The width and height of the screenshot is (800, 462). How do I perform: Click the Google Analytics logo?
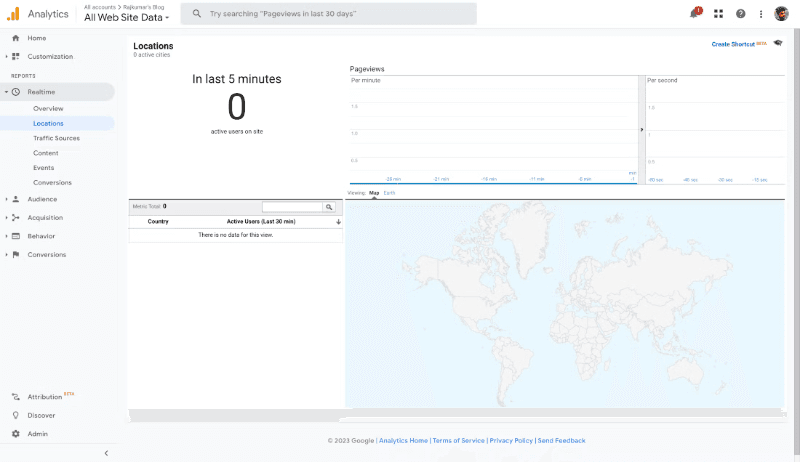[x=13, y=14]
